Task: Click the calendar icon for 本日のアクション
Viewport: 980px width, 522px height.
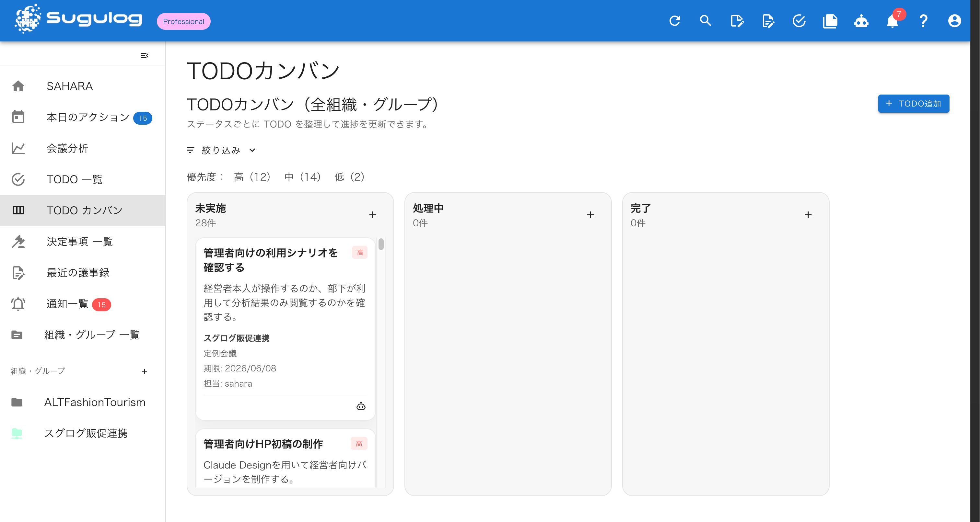Action: pos(18,117)
